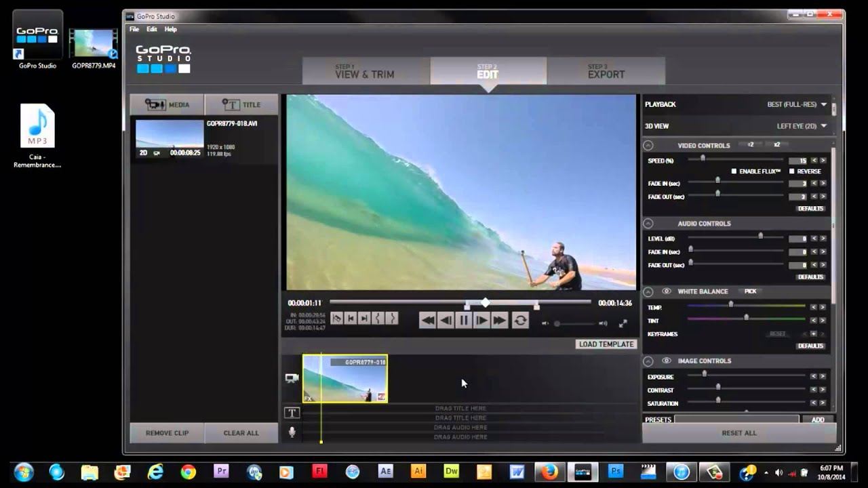Image resolution: width=868 pixels, height=488 pixels.
Task: Go to Step 3 Export tab
Action: point(606,71)
